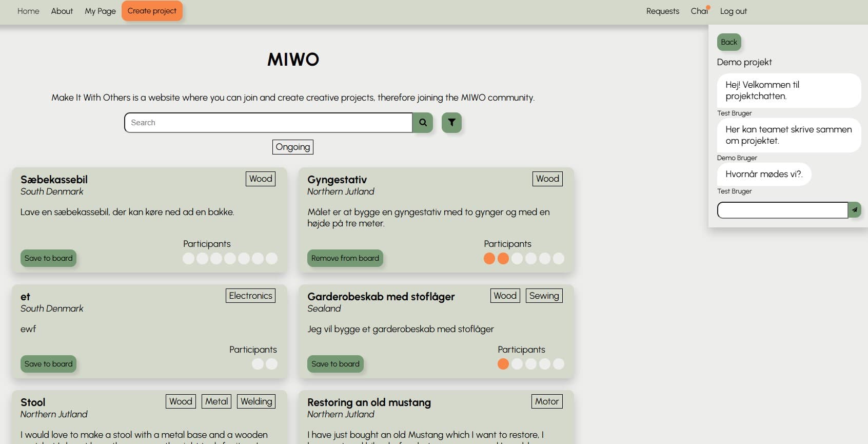Focus the project Search field
The height and width of the screenshot is (444, 868).
268,123
